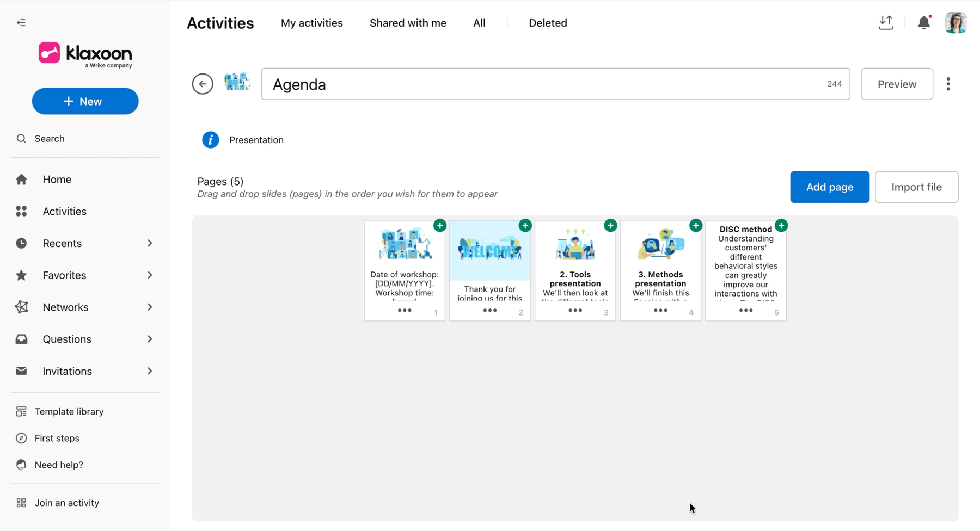Screen dimensions: 980x531
Task: Click the green plus on DISC method slide
Action: [781, 225]
